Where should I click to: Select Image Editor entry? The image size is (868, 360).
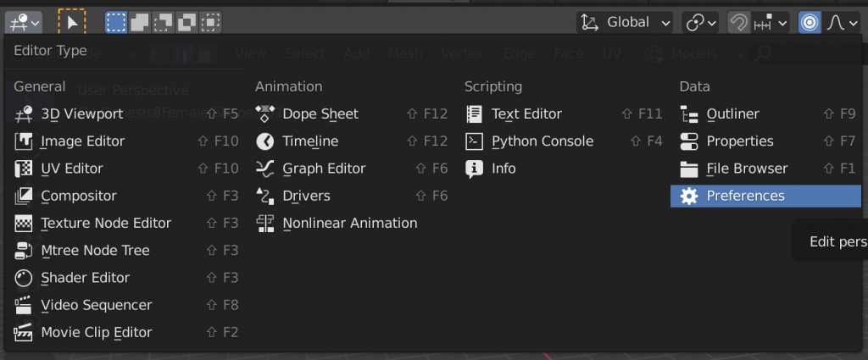125,141
